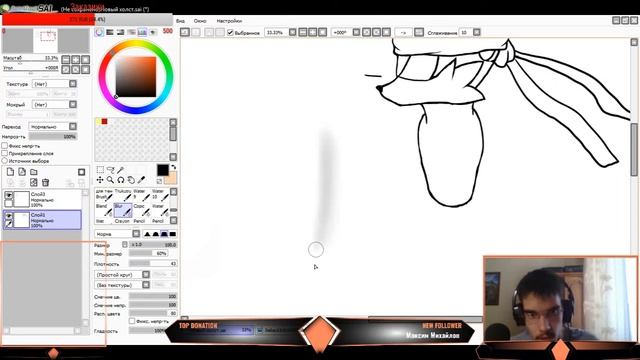Open the Простой круг brush shape dropdown
Screen dimensions: 640x360
tap(146, 274)
